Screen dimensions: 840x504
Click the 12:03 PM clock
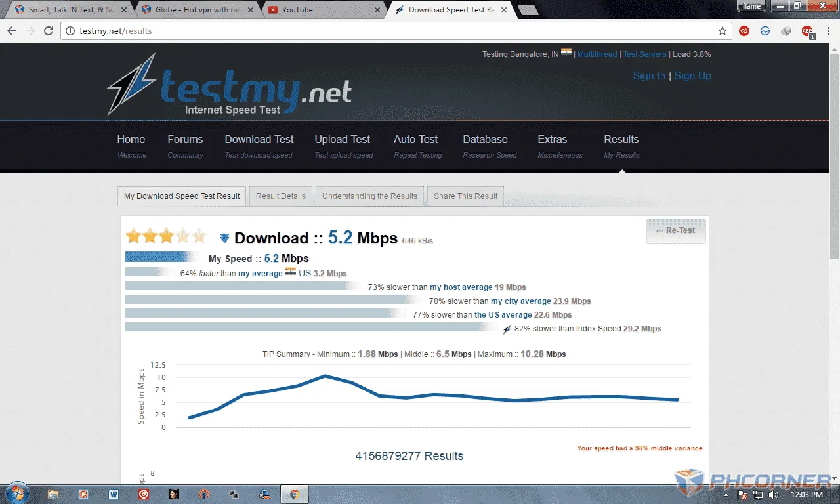(x=807, y=495)
